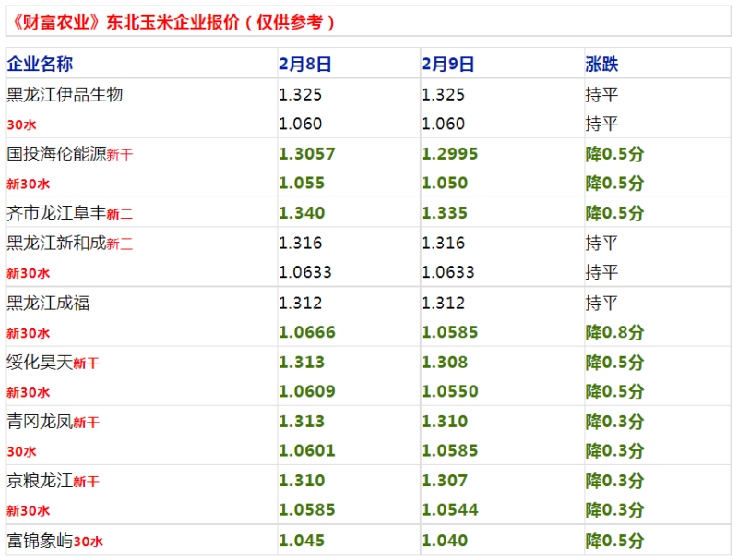
Task: Select the 企业名称 column header
Action: [40, 64]
